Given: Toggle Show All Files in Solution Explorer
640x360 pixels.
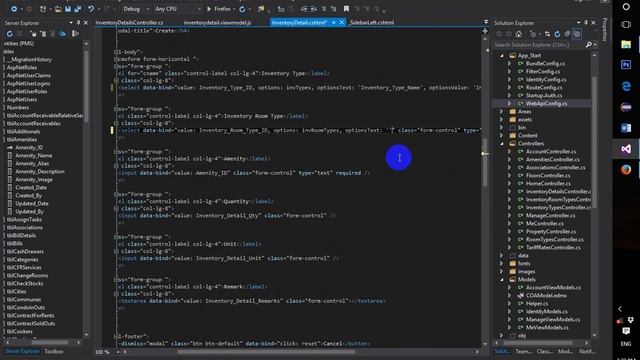Looking at the screenshot, I should [x=577, y=34].
